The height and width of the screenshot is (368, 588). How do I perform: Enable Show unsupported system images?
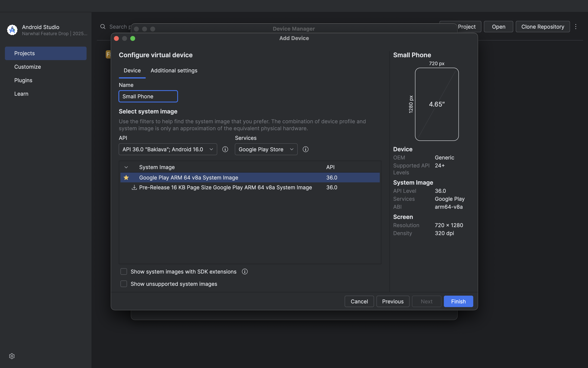tap(124, 284)
